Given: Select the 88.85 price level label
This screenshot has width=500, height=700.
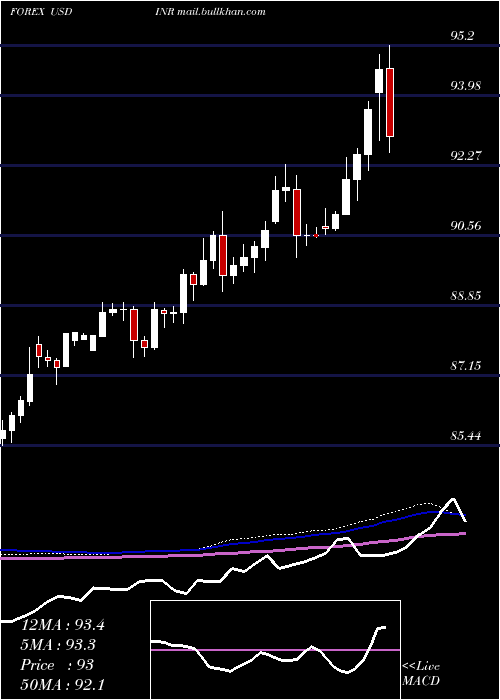Looking at the screenshot, I should (466, 296).
